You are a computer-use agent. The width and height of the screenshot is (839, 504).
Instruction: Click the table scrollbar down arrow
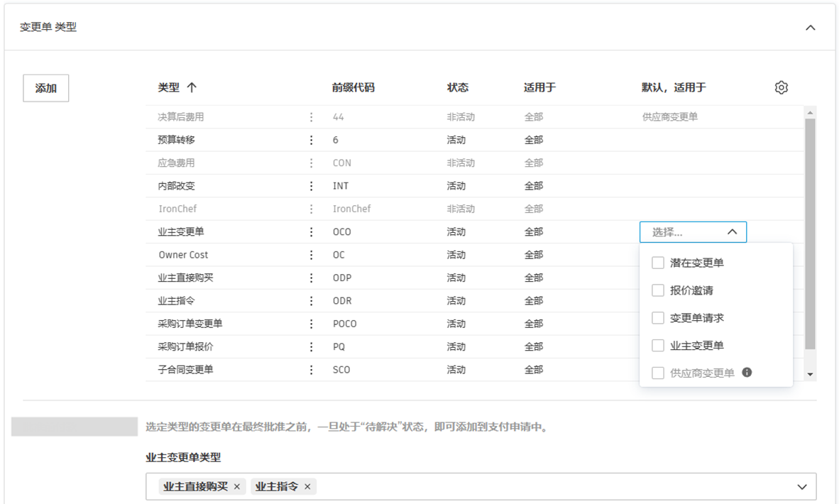809,375
